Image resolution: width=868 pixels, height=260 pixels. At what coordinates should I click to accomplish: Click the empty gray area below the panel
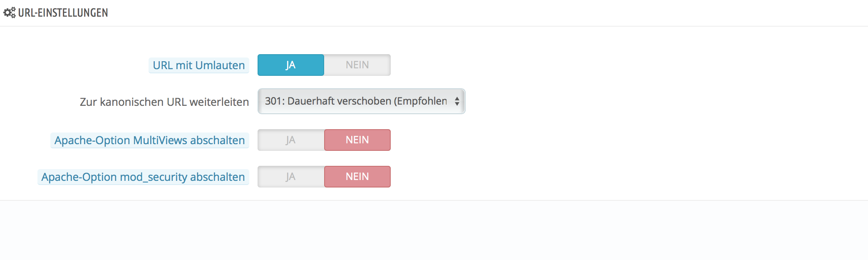pos(434,231)
